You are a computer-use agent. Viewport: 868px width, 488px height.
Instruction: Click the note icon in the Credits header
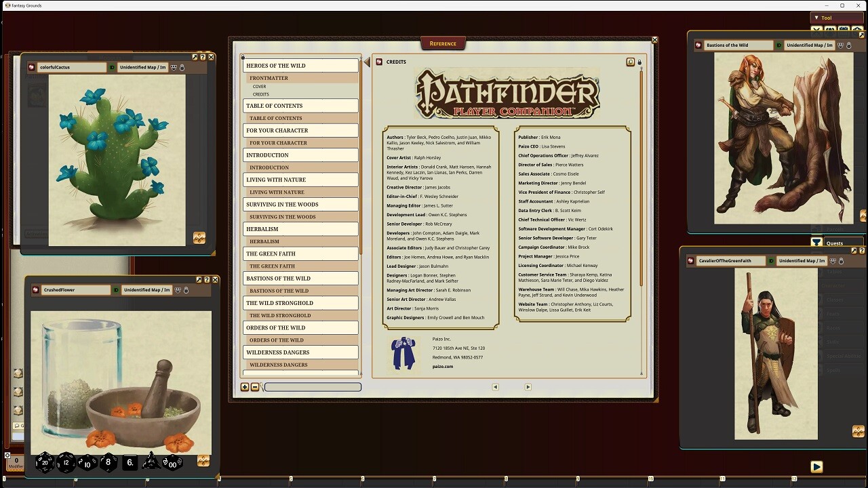(631, 62)
